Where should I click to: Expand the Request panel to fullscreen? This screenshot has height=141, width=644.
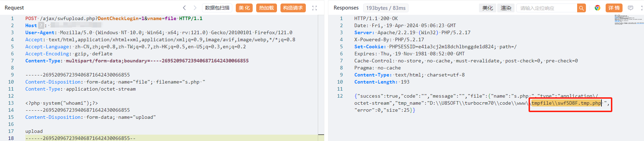(315, 8)
